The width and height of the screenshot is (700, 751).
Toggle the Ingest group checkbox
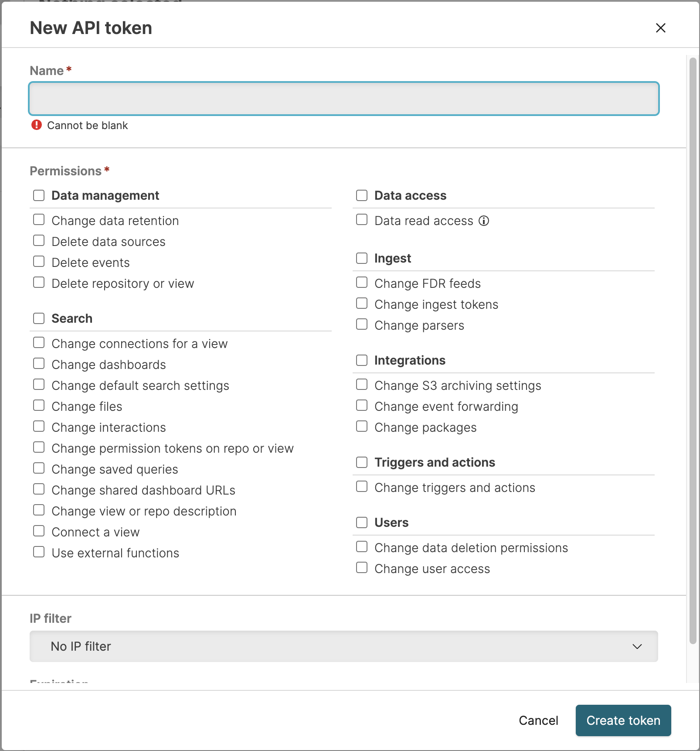tap(362, 258)
